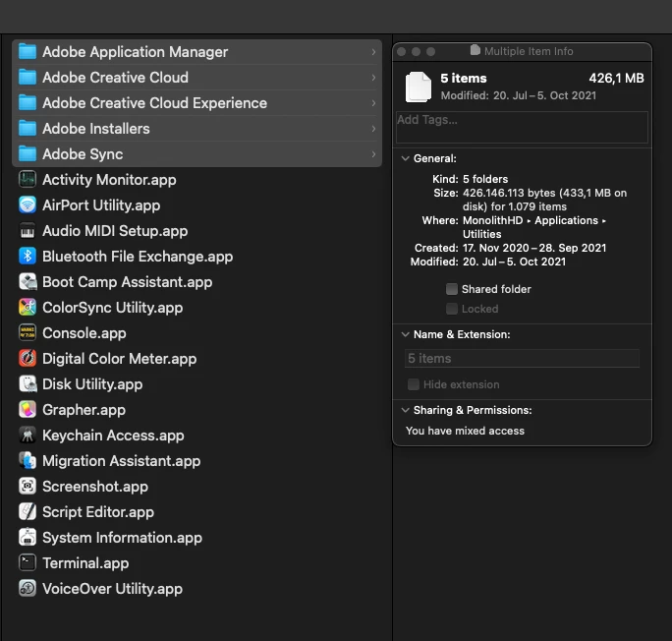672x641 pixels.
Task: Click the Adobe Installers folder name
Action: click(96, 129)
